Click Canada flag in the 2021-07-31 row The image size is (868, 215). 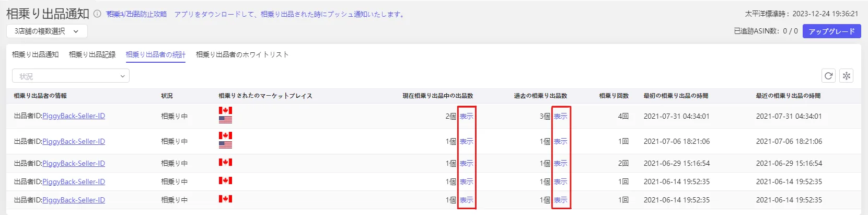pos(225,110)
